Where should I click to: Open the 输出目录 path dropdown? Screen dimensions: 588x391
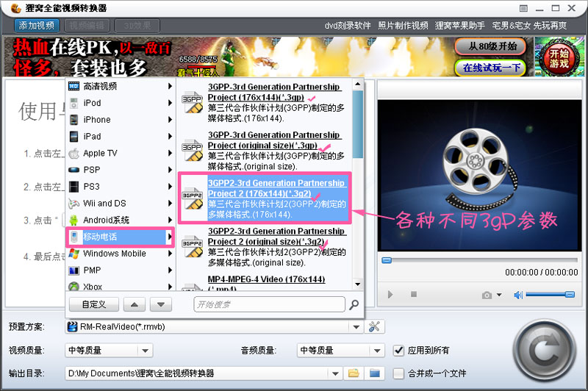pyautogui.click(x=335, y=374)
